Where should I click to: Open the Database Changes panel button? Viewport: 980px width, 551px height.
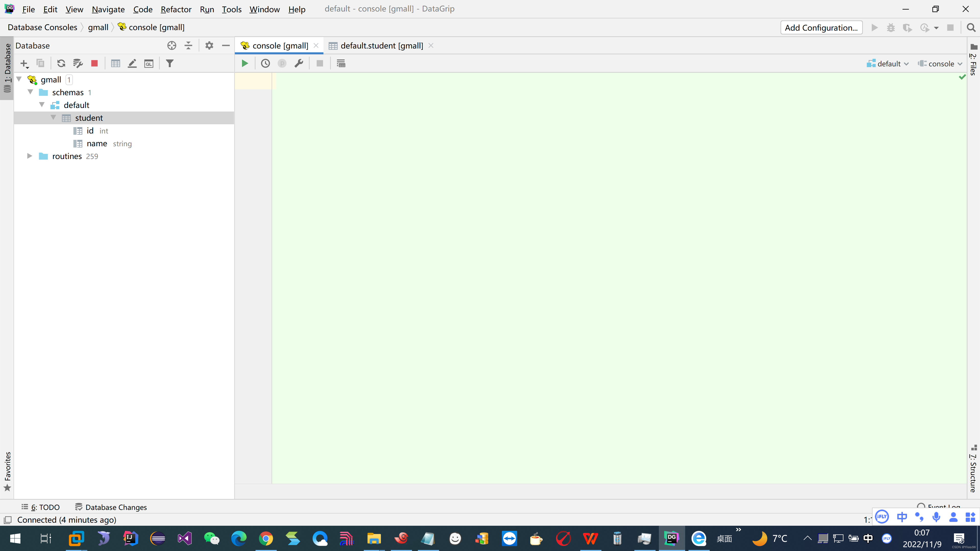pyautogui.click(x=111, y=507)
